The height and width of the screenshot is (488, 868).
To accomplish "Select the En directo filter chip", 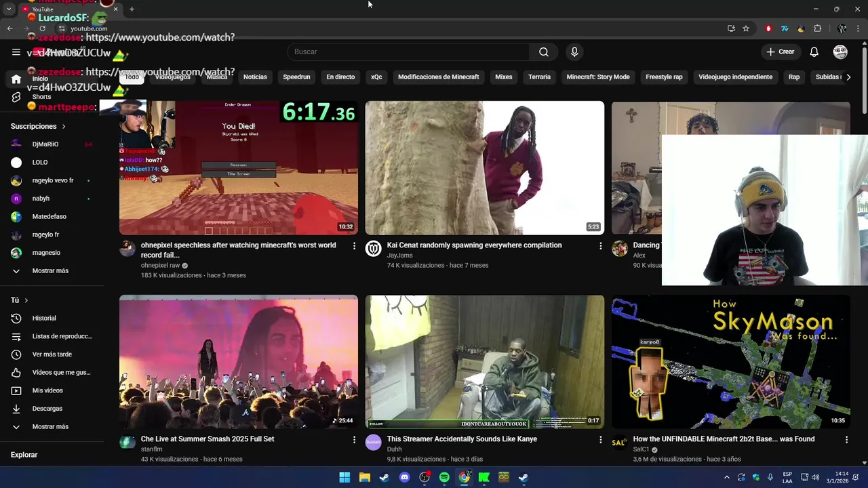I will [x=340, y=77].
